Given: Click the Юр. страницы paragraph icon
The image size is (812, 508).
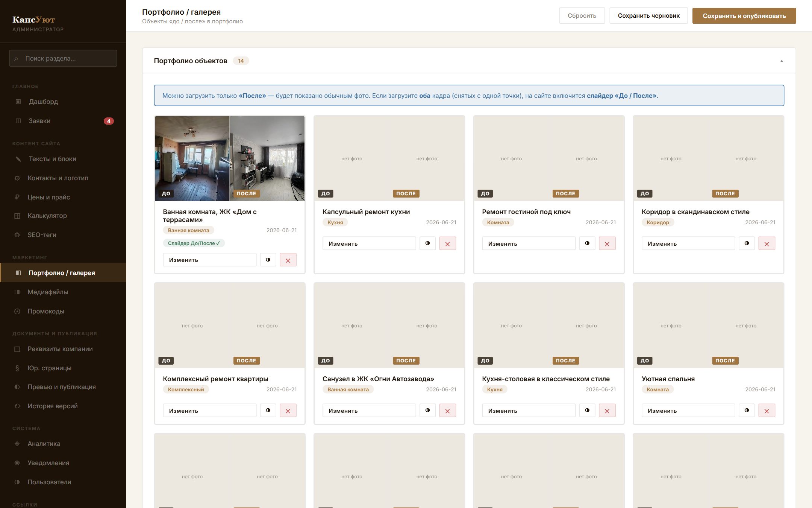Looking at the screenshot, I should [x=17, y=368].
